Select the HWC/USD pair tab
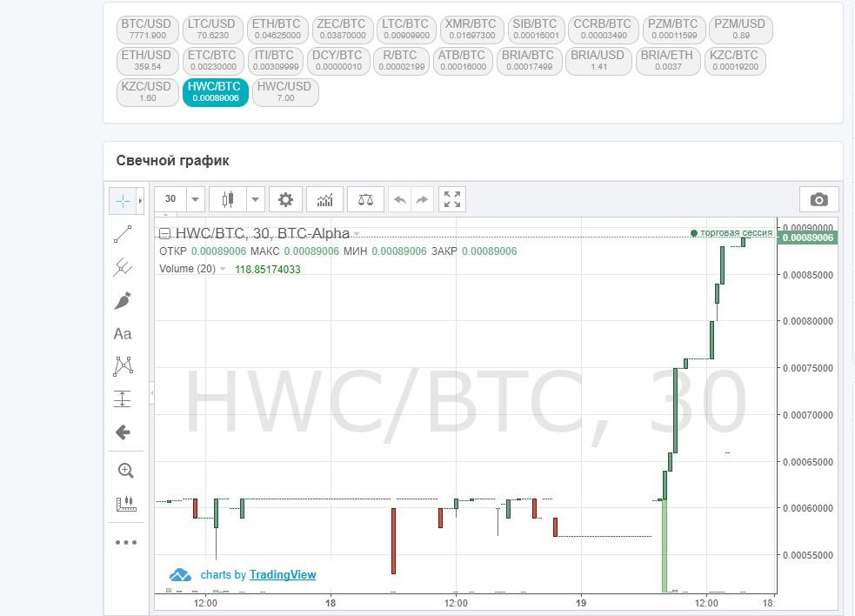Viewport: 855px width, 616px height. click(284, 92)
